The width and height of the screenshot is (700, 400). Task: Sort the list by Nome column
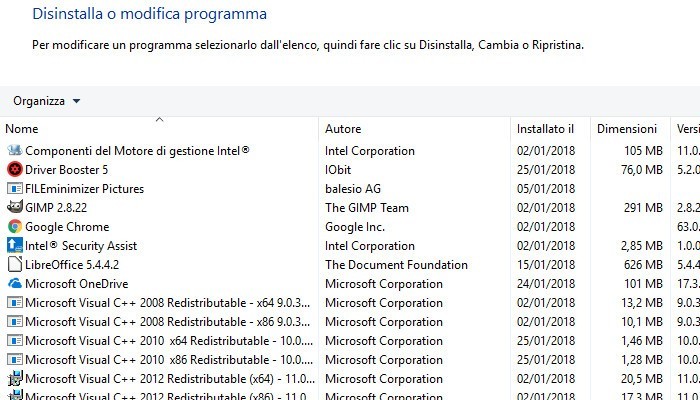tap(22, 129)
